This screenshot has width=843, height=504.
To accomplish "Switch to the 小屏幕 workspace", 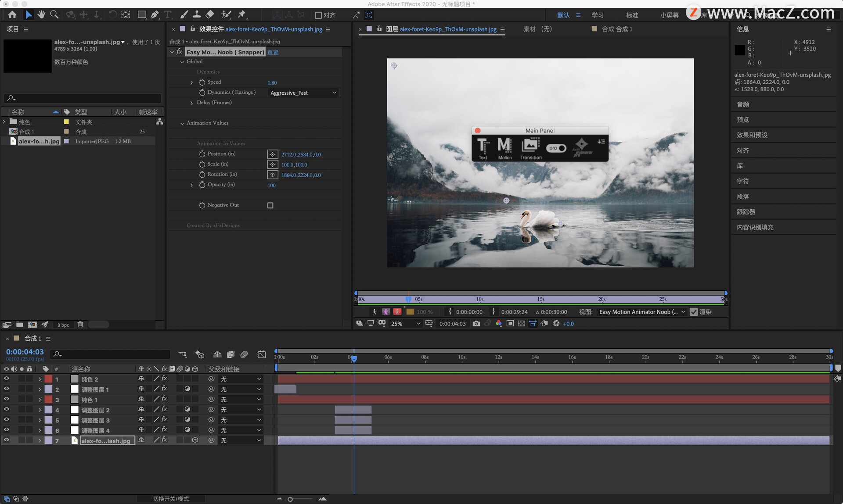I will coord(669,15).
